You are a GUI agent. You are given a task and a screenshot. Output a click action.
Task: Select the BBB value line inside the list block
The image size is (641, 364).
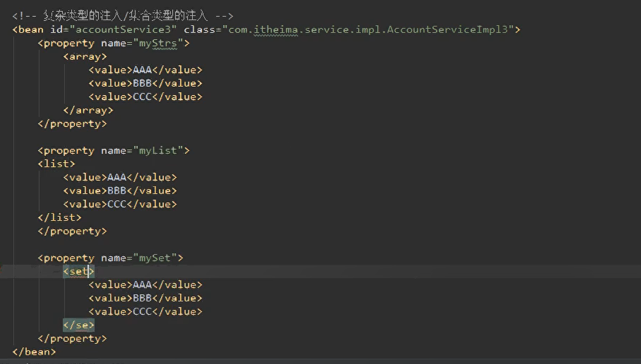click(x=120, y=191)
